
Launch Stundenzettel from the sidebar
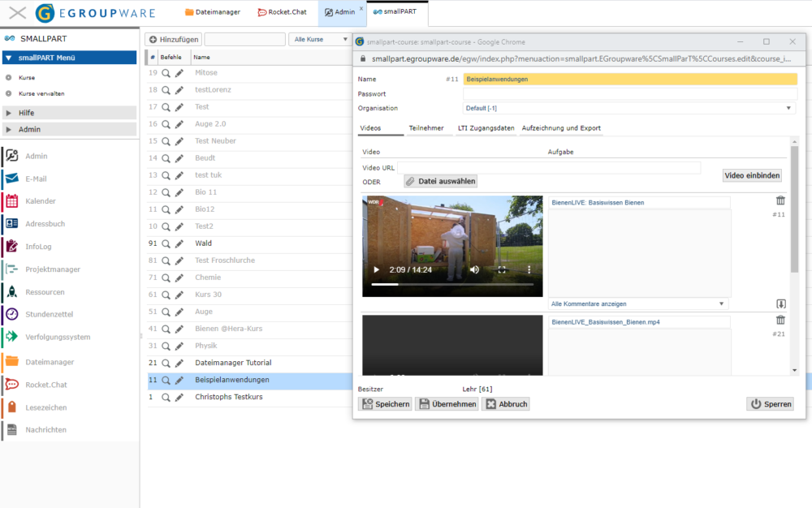[x=11, y=315]
